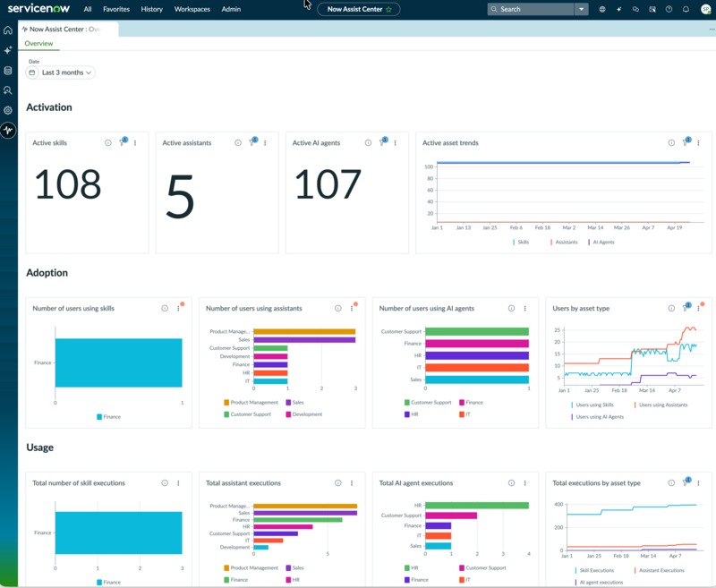Toggle Skills legend in Active asset trends
The height and width of the screenshot is (588, 716).
[x=521, y=242]
